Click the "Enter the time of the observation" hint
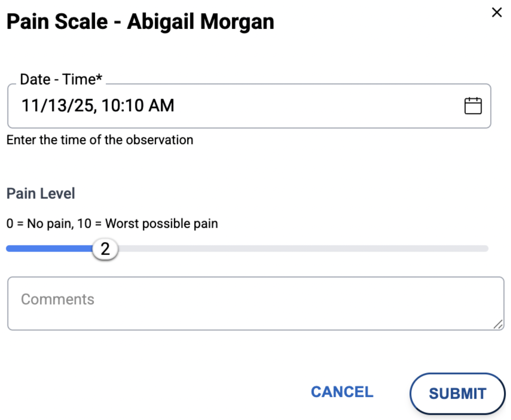511x420 pixels. click(x=100, y=140)
